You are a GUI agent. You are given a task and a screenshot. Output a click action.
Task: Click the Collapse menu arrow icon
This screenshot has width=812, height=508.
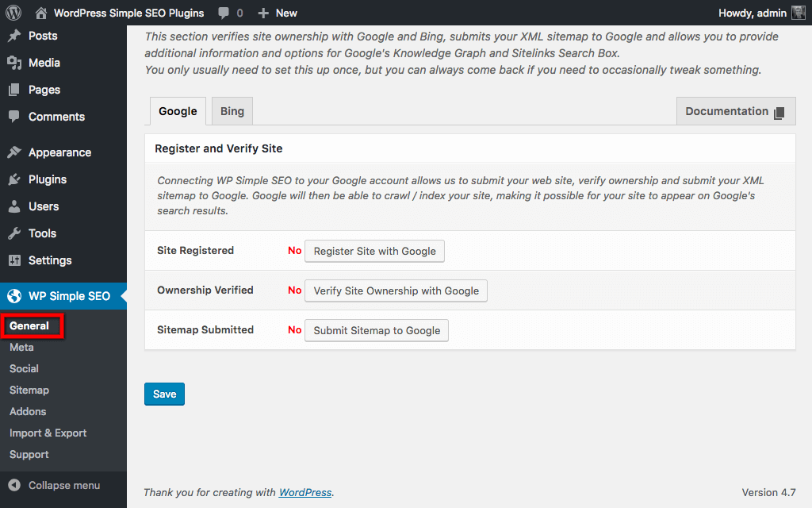(x=13, y=485)
